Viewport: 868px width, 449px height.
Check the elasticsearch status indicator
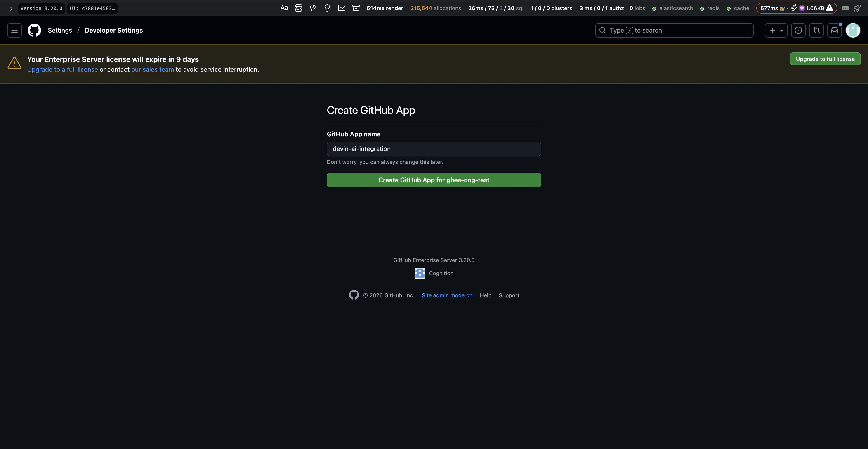click(672, 8)
